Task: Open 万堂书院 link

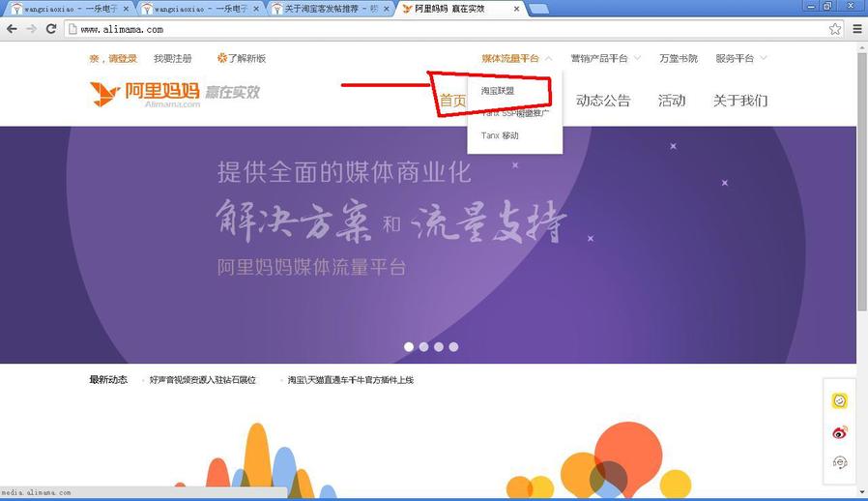Action: [679, 58]
